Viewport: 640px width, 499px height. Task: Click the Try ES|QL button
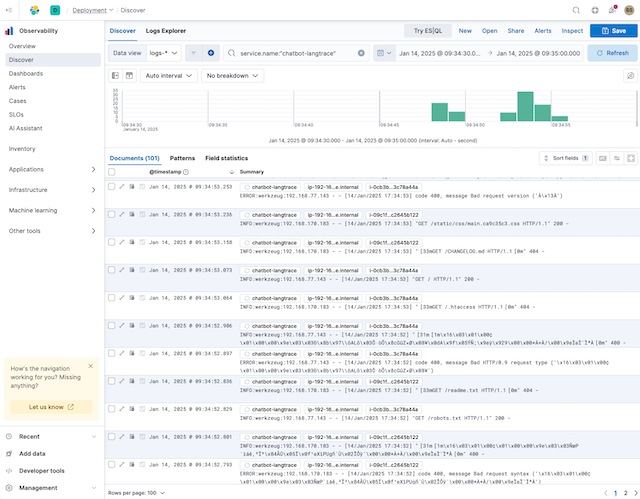[427, 31]
